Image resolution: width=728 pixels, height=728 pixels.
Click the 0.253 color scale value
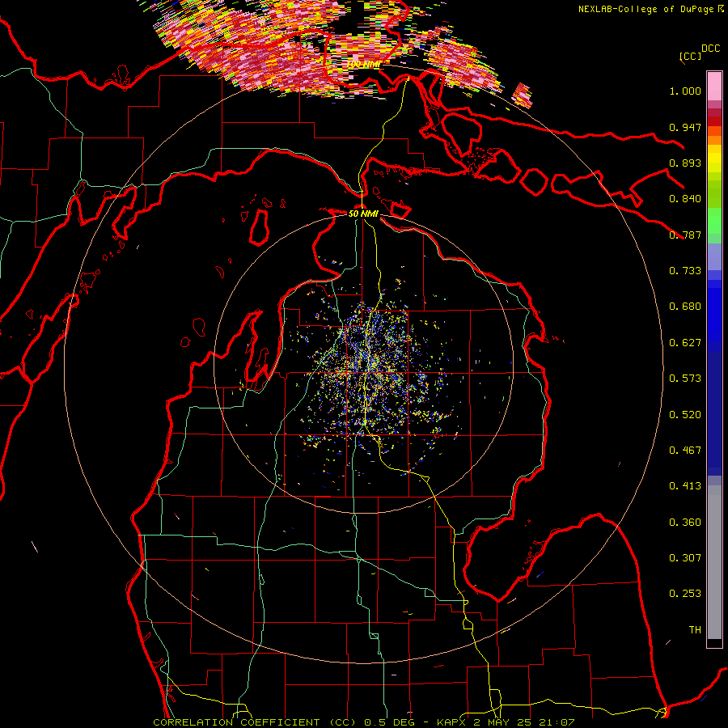685,594
